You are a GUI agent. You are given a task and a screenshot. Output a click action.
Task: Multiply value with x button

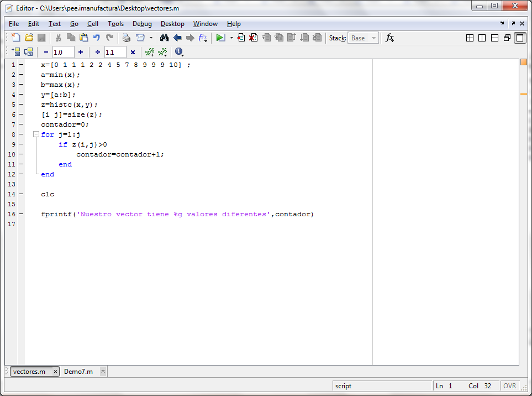point(133,52)
